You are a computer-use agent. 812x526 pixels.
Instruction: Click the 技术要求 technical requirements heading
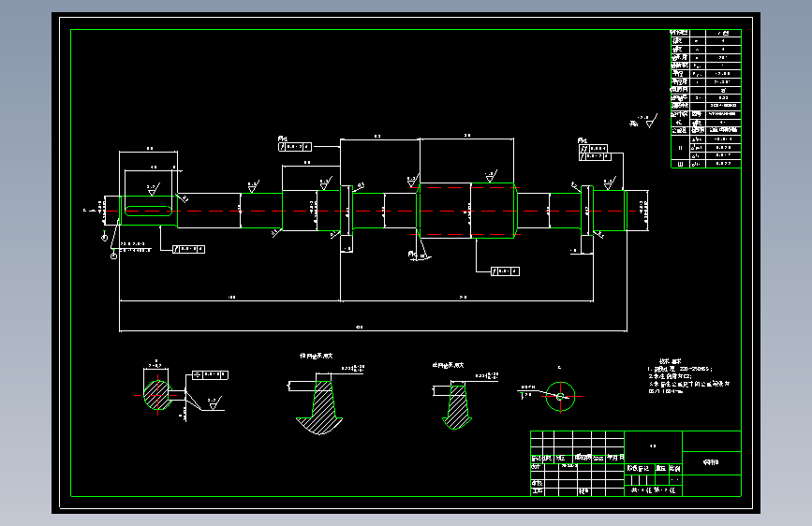[670, 361]
